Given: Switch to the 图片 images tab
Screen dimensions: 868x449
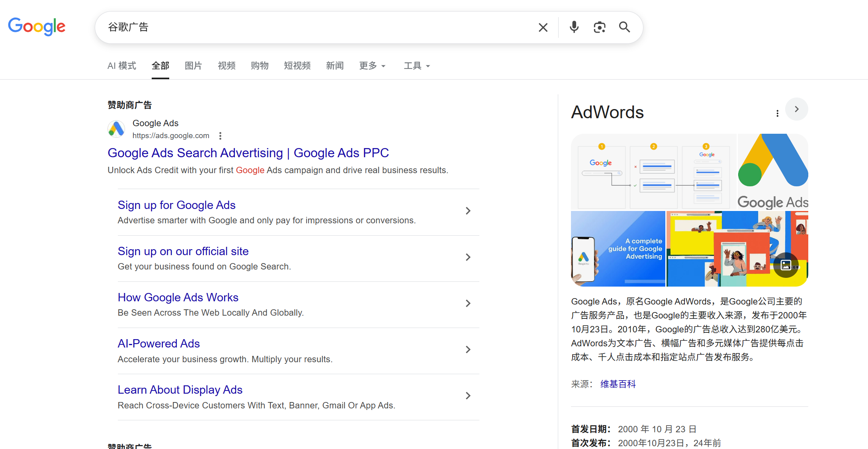Looking at the screenshot, I should pyautogui.click(x=193, y=66).
